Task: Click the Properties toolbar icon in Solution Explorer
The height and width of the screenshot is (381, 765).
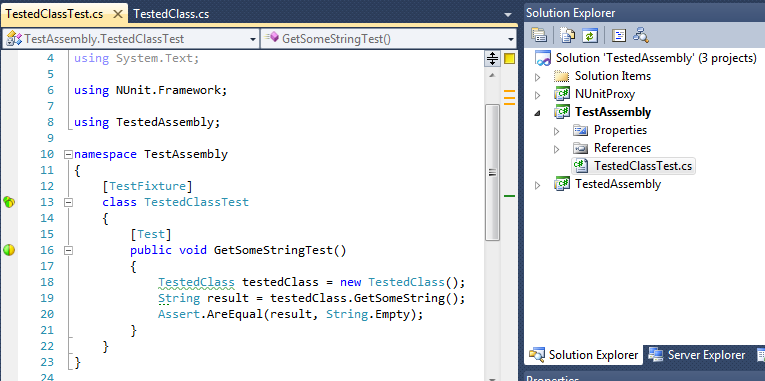Action: pyautogui.click(x=539, y=35)
